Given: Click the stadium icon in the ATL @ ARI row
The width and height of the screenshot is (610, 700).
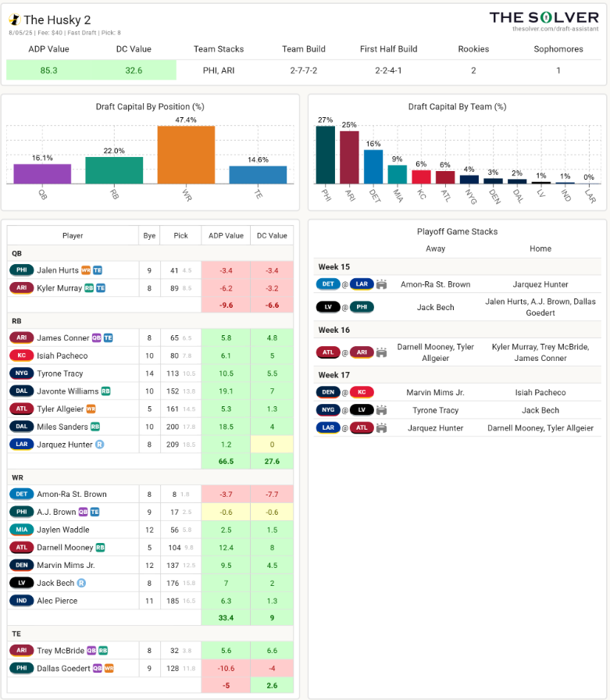Looking at the screenshot, I should pyautogui.click(x=381, y=352).
